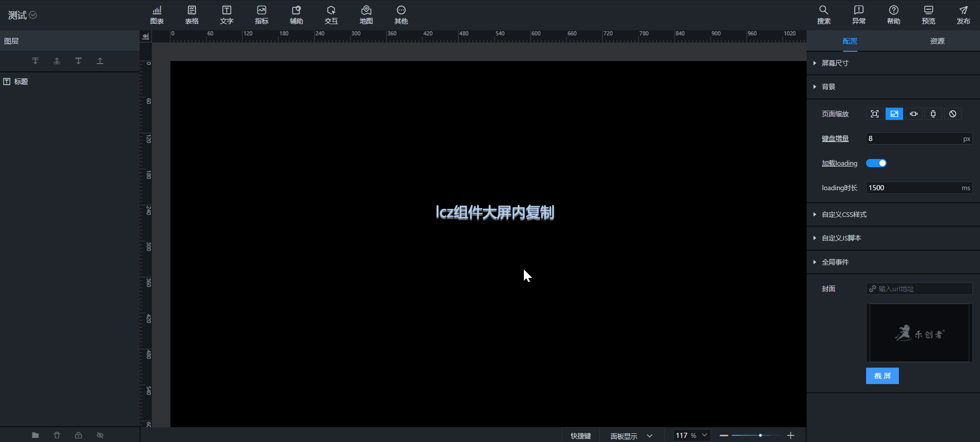Toggle layer visibility with the eye-slash icon
Viewport: 980px width, 442px height.
(100, 435)
